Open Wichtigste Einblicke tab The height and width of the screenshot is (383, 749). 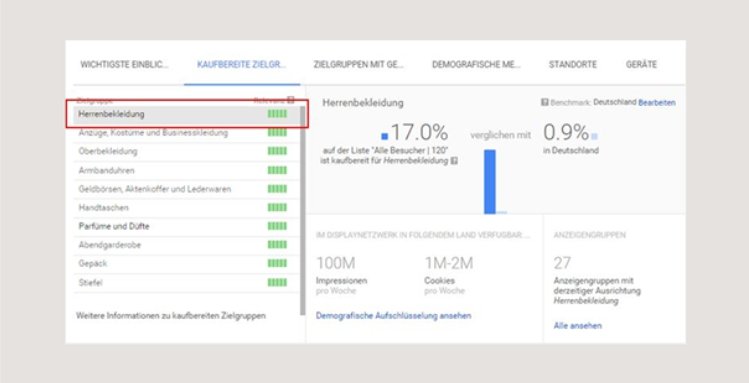pos(124,64)
